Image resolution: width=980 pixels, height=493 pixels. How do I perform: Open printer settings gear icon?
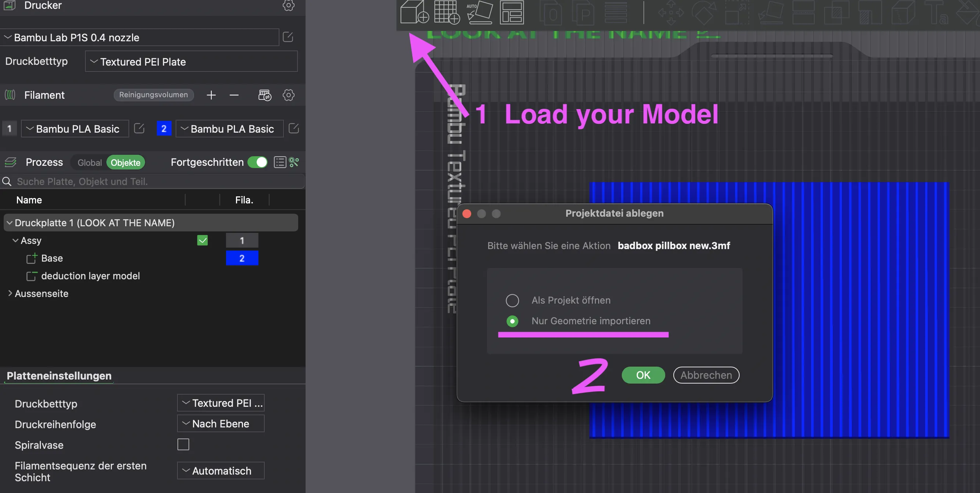click(x=288, y=5)
